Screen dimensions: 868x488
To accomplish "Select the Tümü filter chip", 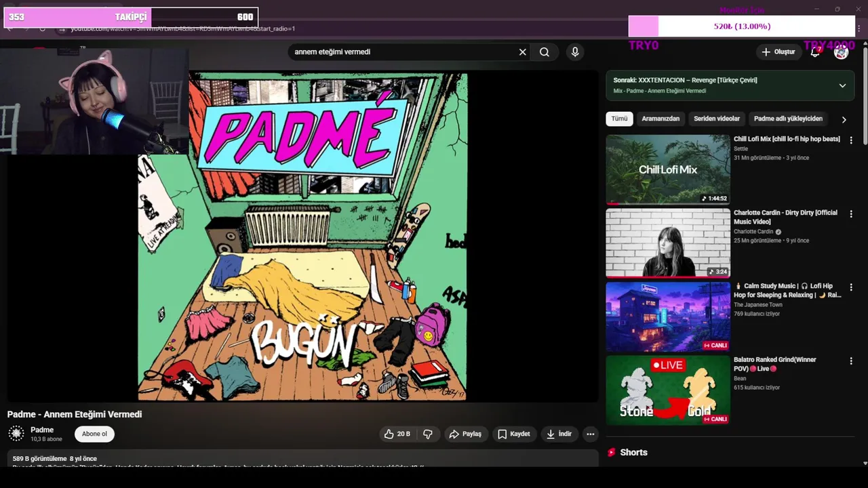I will click(619, 119).
